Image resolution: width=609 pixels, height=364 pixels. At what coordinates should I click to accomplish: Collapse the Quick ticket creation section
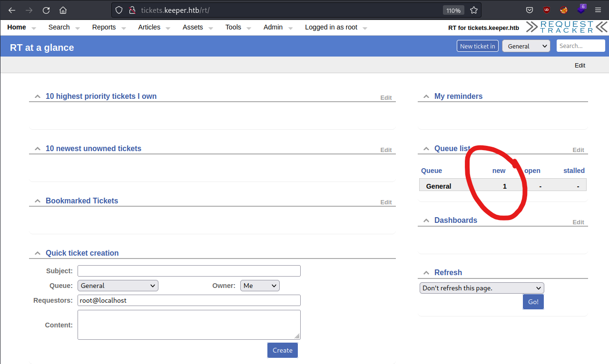[x=38, y=253]
